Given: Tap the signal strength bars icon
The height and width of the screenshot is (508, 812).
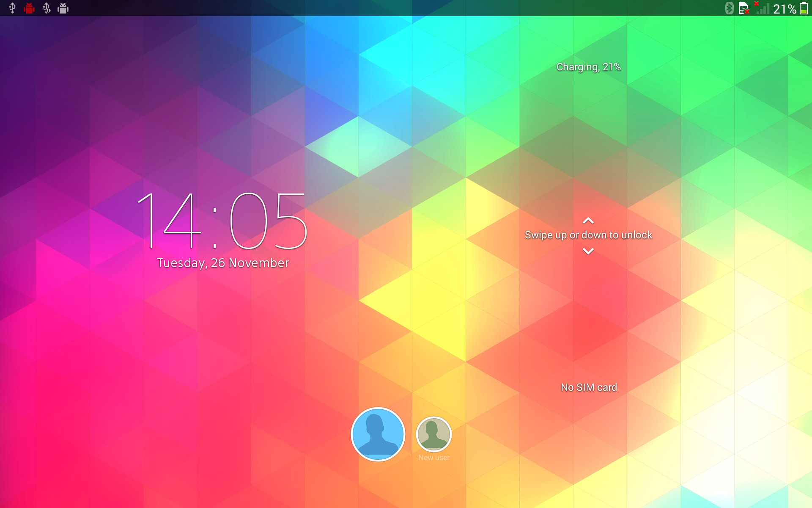Looking at the screenshot, I should pyautogui.click(x=763, y=9).
